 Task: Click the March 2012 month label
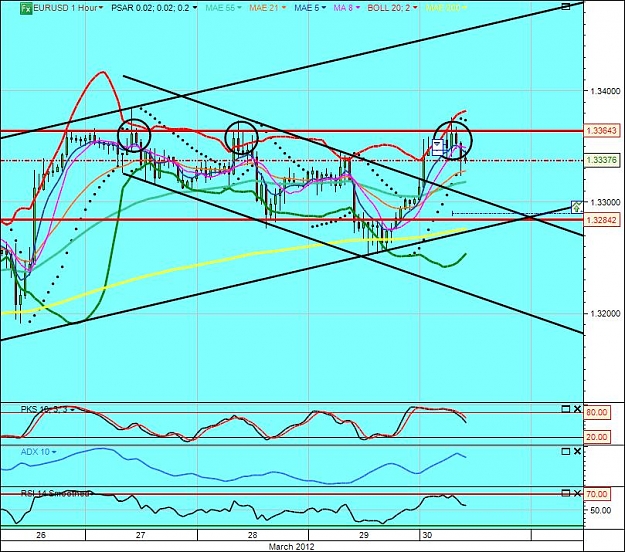pyautogui.click(x=291, y=546)
